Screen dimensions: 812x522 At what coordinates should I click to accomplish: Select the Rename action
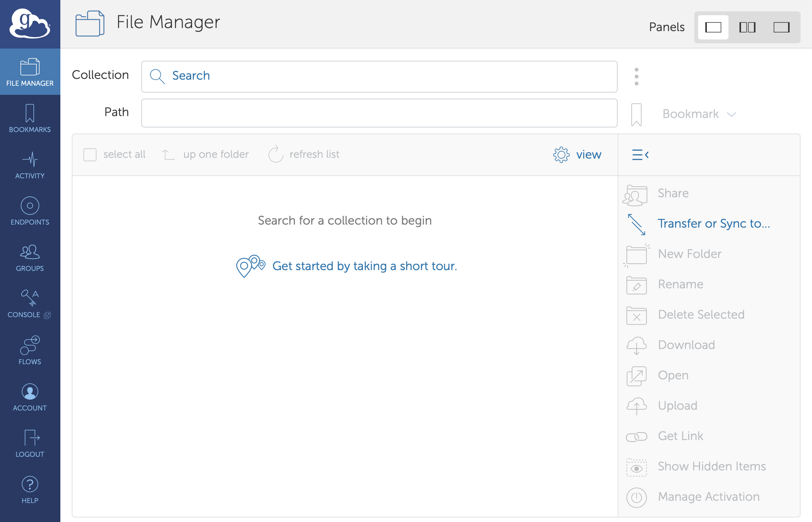665,285
